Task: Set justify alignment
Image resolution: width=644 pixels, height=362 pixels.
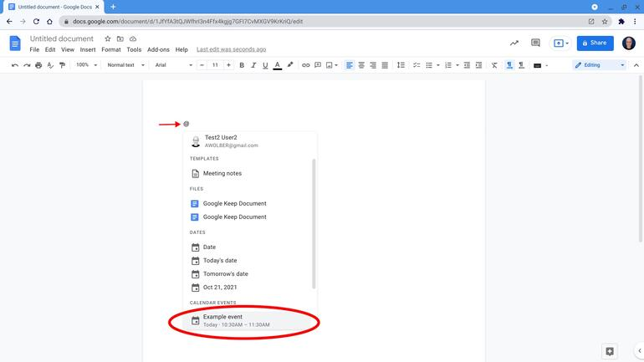Action: (x=385, y=65)
